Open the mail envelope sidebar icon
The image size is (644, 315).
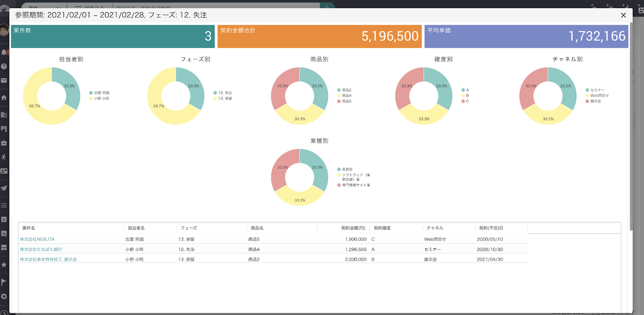pyautogui.click(x=4, y=80)
